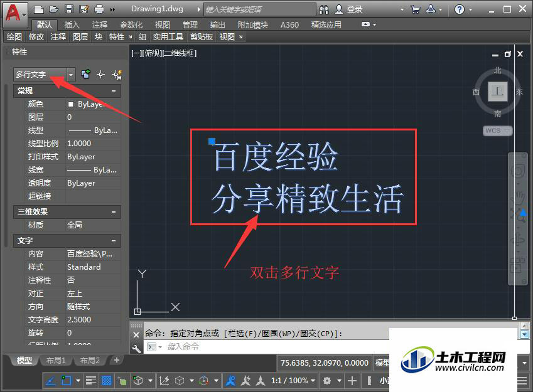Open the recent commands dropdown on command line

point(159,347)
